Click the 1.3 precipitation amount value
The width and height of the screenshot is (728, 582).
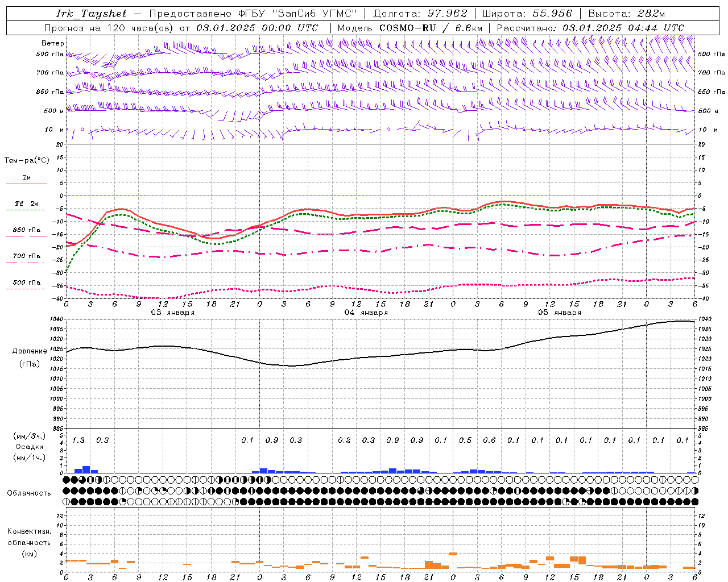coord(78,440)
